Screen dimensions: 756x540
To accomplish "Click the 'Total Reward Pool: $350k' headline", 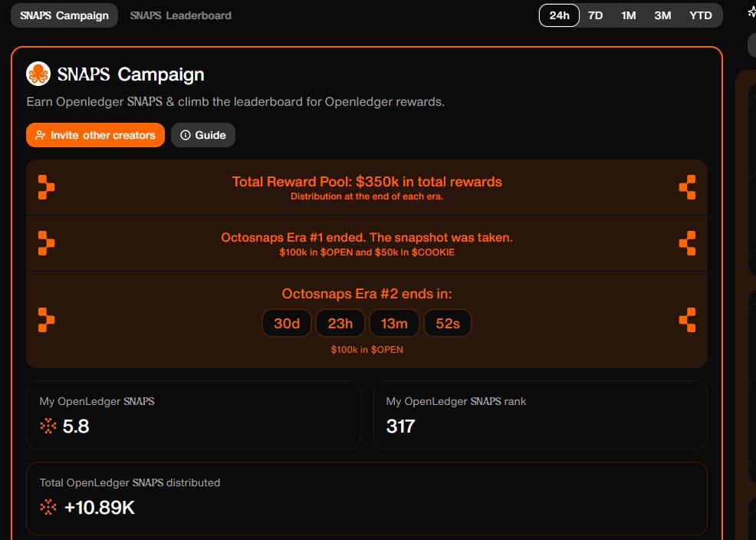I will pos(367,181).
